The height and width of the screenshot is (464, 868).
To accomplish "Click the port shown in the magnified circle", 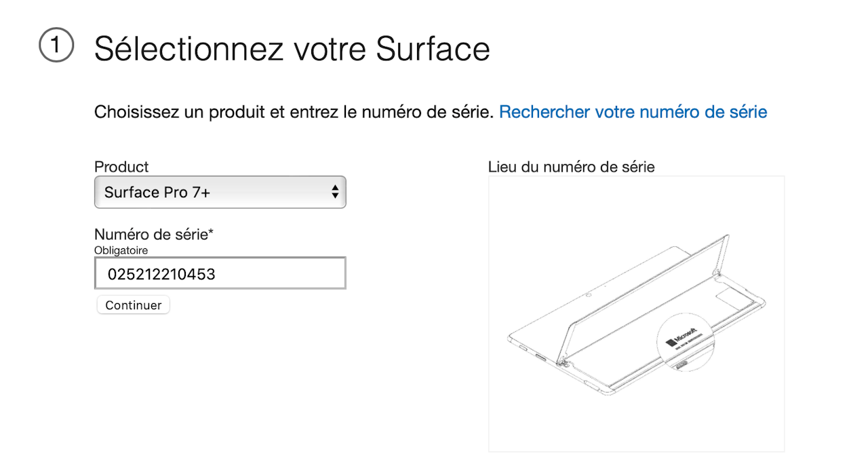I will 681,364.
